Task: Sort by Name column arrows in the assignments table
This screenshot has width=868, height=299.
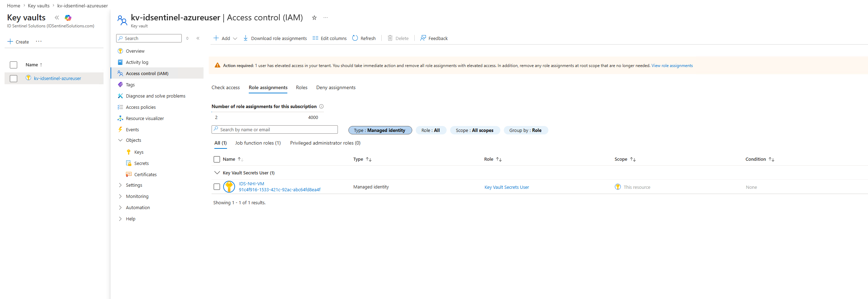Action: (241, 159)
